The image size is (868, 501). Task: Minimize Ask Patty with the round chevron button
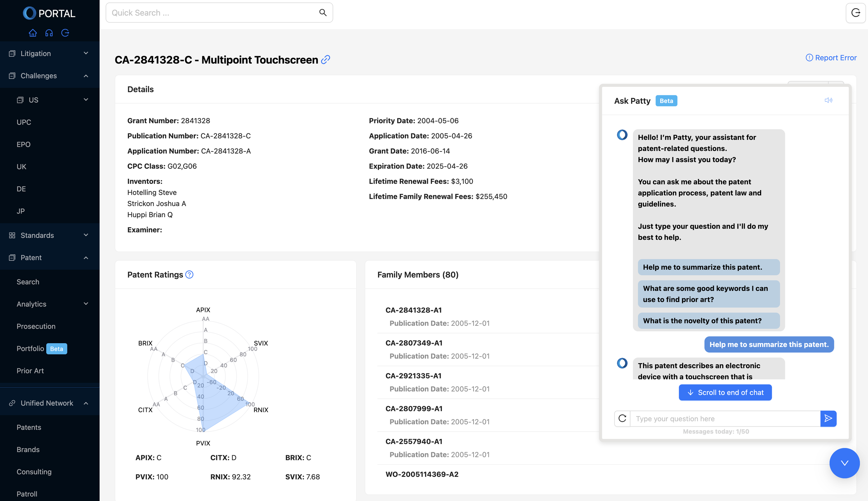tap(845, 463)
